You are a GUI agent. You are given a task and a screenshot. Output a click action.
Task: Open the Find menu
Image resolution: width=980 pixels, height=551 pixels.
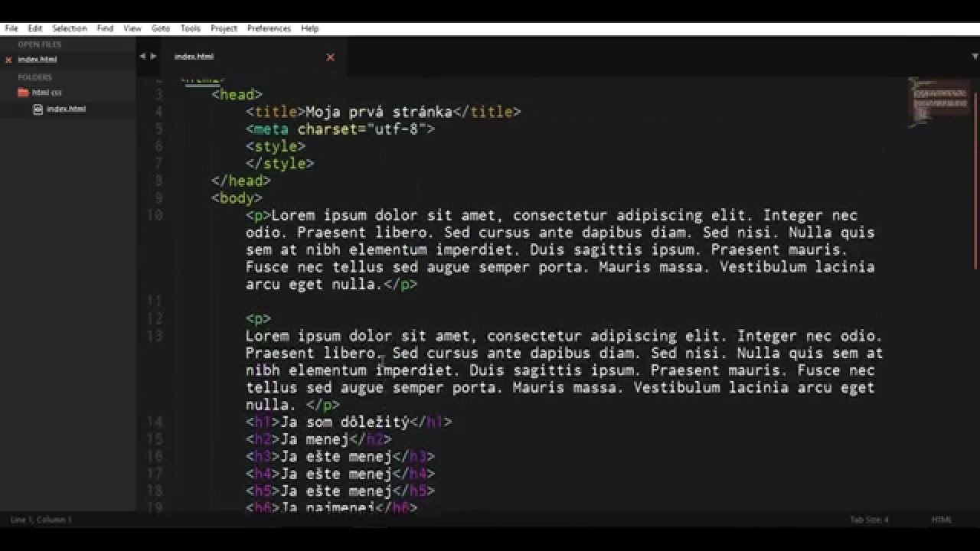(105, 28)
